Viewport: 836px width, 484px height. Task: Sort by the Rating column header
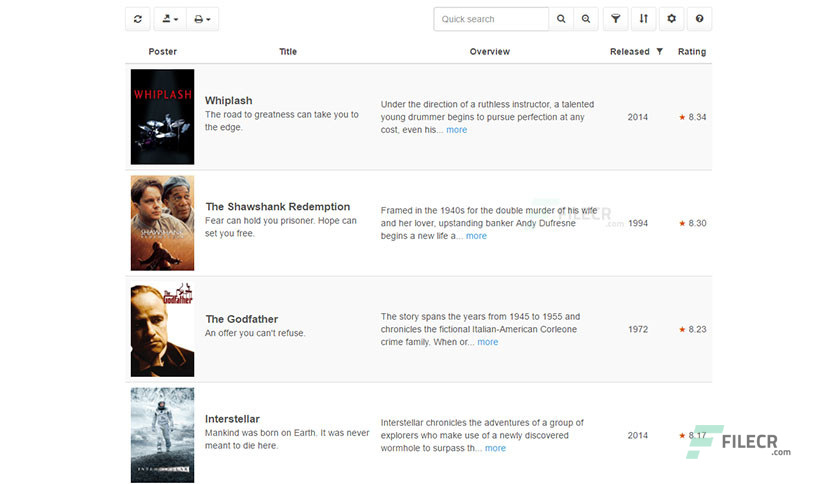tap(692, 52)
